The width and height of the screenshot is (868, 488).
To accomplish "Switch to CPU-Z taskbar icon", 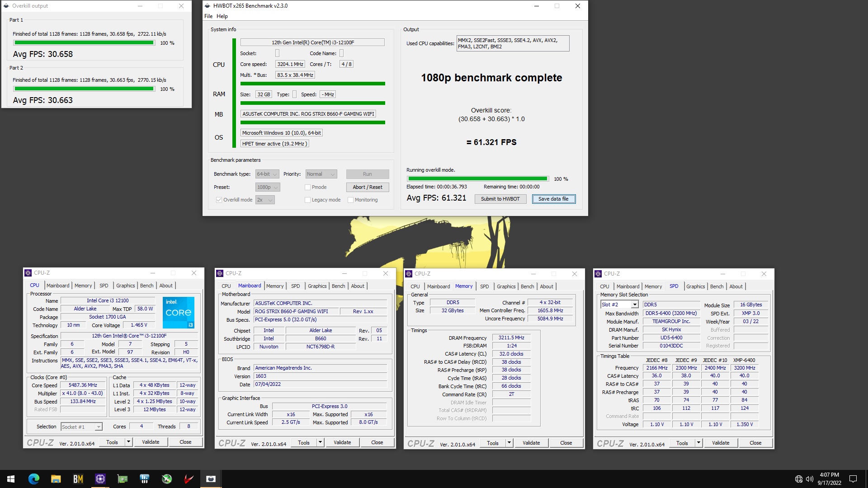I will (x=100, y=479).
